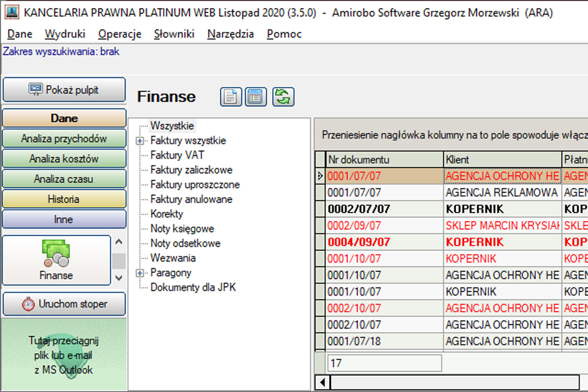Click the application icon in title bar
Viewport: 588px width, 392px height.
(x=11, y=12)
